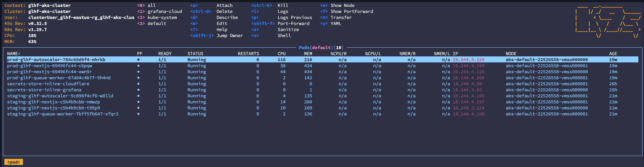
Task: Select pod staging-glhf-queue-worker-7bff5fb647-xfqr2
Action: pos(323,114)
